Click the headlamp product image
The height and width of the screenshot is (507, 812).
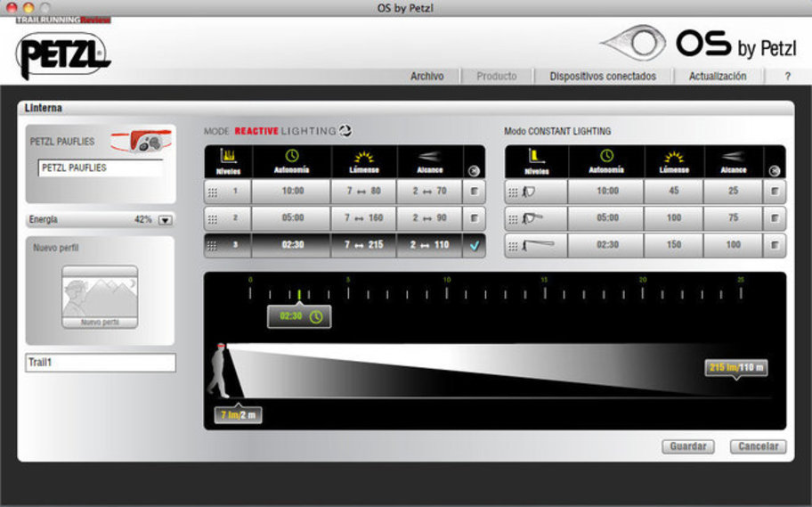(142, 142)
